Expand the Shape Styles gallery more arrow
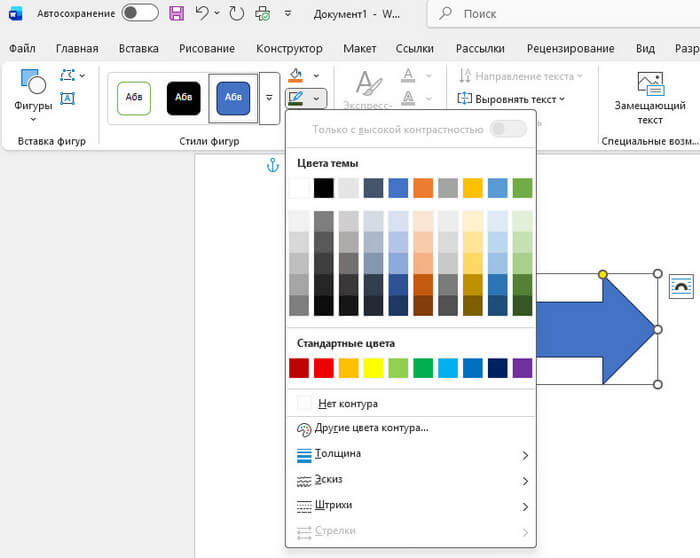Screen dimensions: 700x558 point(269,97)
